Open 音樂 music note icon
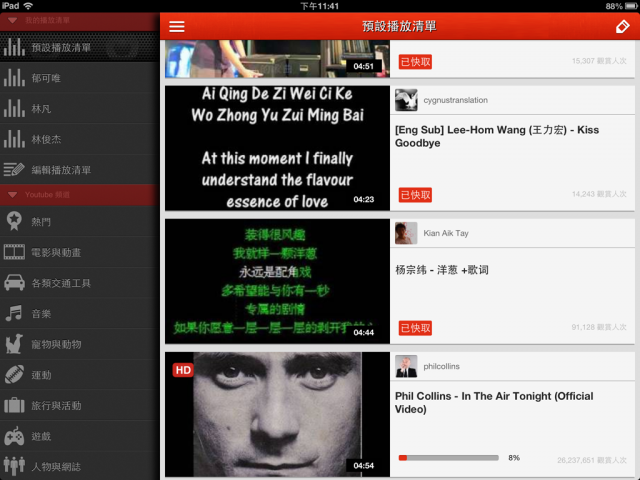This screenshot has width=640, height=480. (14, 313)
